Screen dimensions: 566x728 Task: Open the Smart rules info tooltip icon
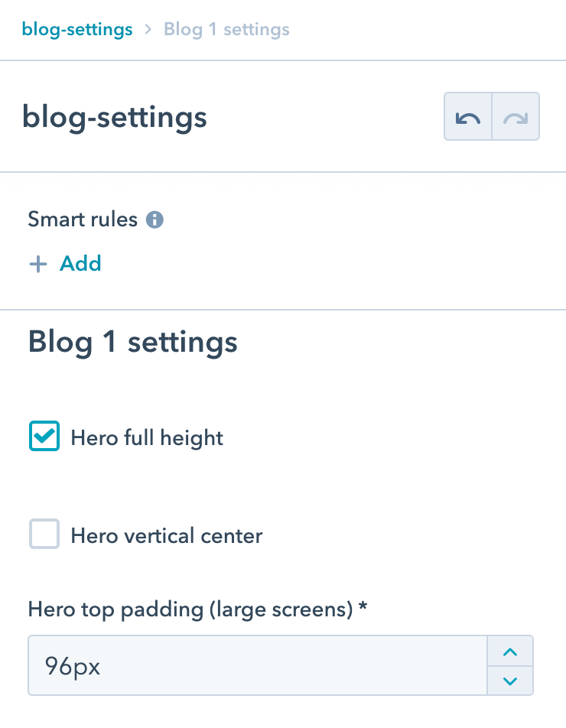pos(155,219)
